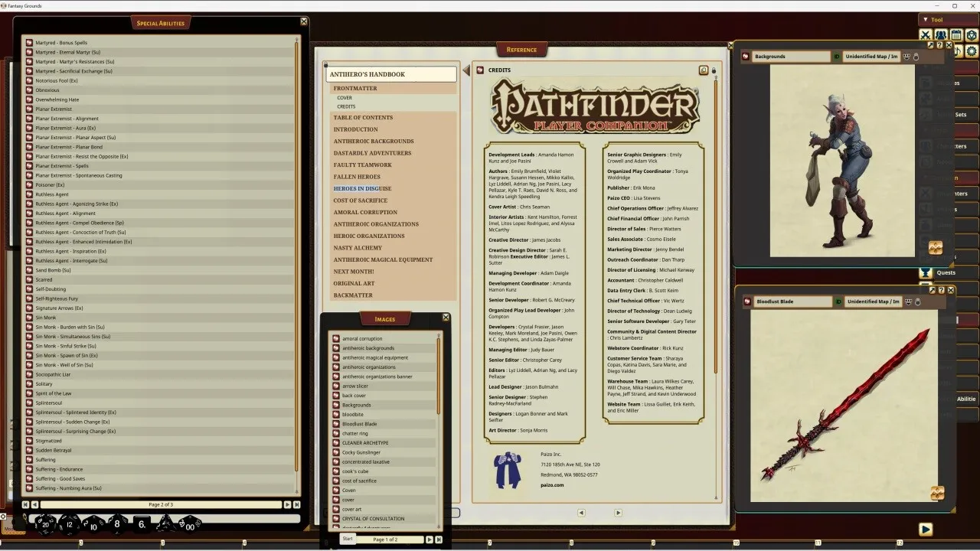Click the Backgrounds image name field

pos(791,57)
